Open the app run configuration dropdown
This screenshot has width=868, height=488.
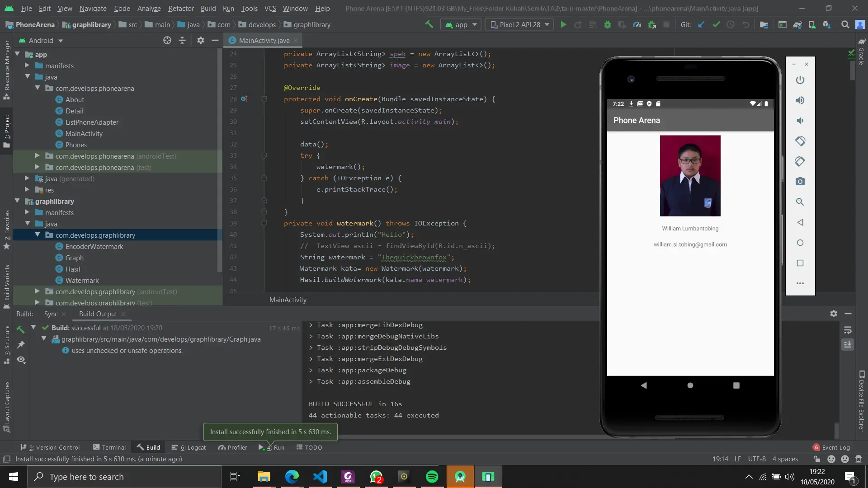[x=461, y=25]
